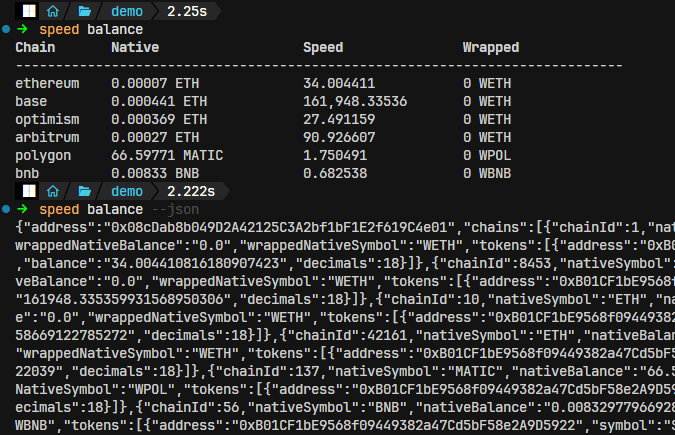Screen dimensions: 675x435
Task: Click the folder icon in first prompt
Action: coord(84,11)
